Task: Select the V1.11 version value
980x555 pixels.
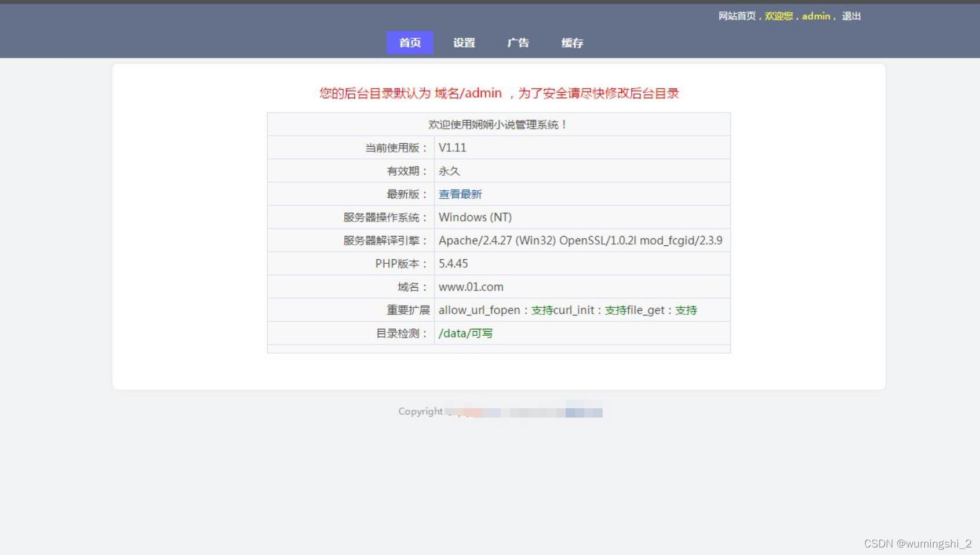Action: [x=453, y=148]
